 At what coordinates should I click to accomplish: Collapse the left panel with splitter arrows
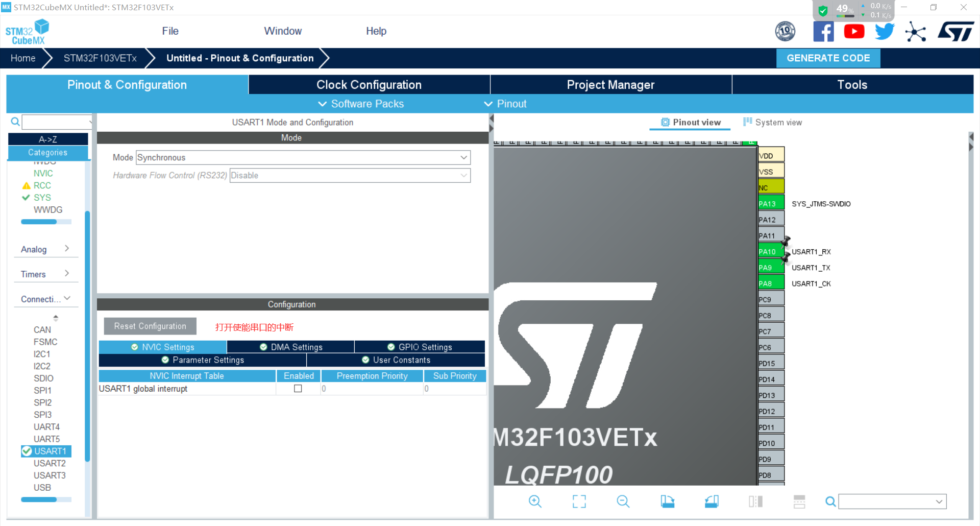coord(492,123)
